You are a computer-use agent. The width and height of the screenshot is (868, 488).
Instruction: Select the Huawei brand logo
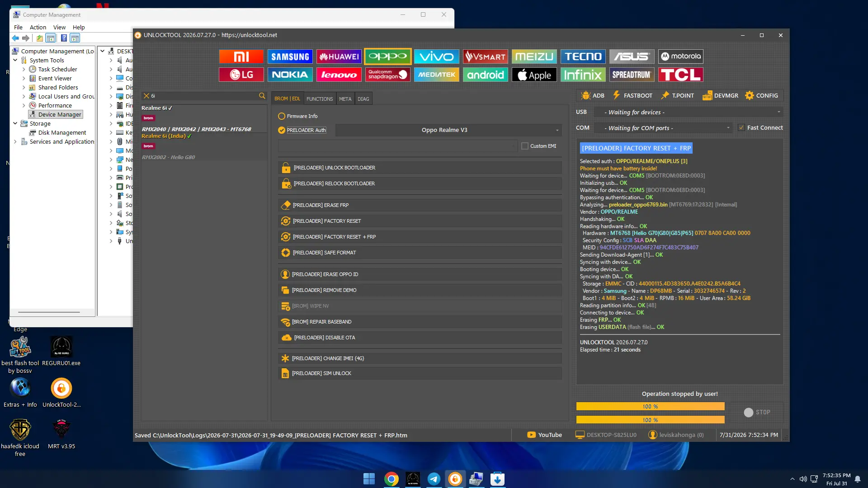tap(339, 56)
